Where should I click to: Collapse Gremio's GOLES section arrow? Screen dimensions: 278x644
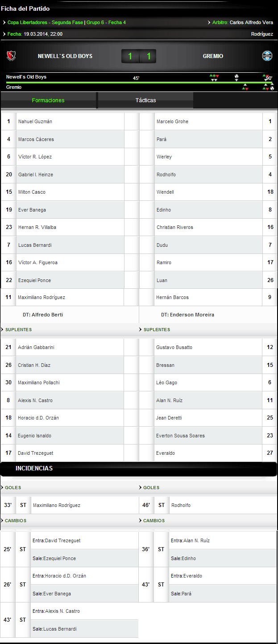point(140,487)
